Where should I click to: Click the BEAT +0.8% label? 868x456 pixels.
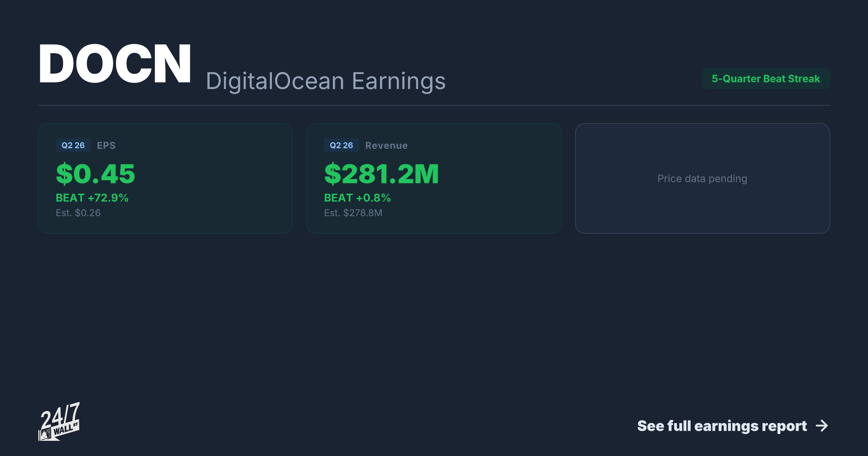357,198
